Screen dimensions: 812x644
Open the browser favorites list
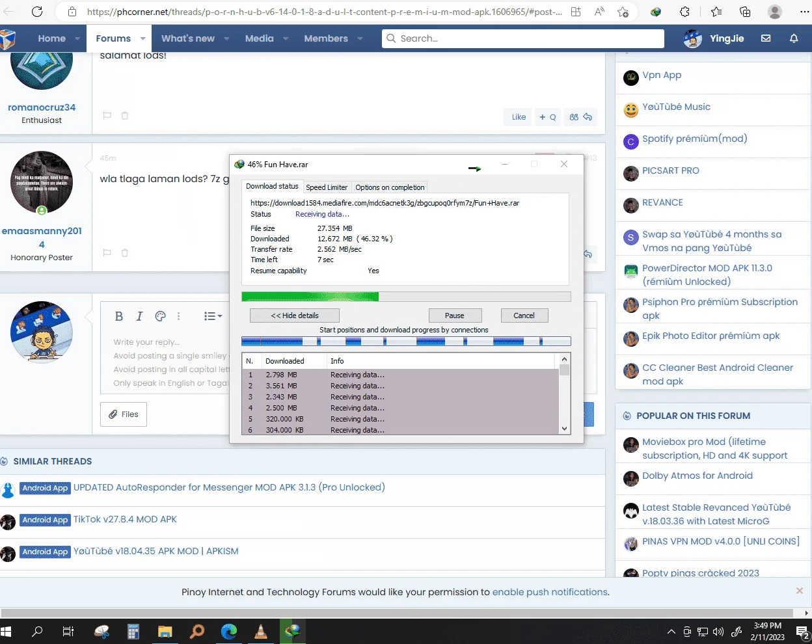pos(716,12)
